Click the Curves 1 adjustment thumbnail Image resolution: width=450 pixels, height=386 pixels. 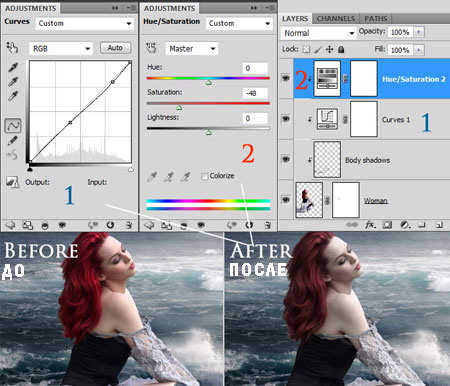click(327, 119)
